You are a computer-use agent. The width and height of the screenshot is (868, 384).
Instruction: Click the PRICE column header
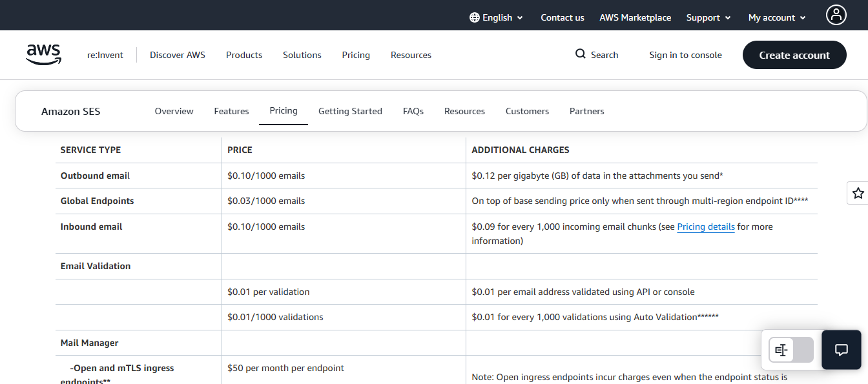[x=240, y=150]
